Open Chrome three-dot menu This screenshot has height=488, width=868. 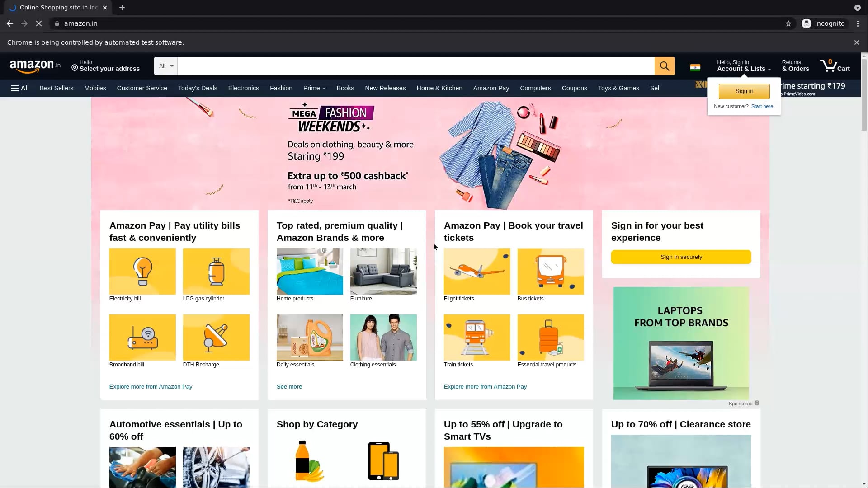[858, 23]
